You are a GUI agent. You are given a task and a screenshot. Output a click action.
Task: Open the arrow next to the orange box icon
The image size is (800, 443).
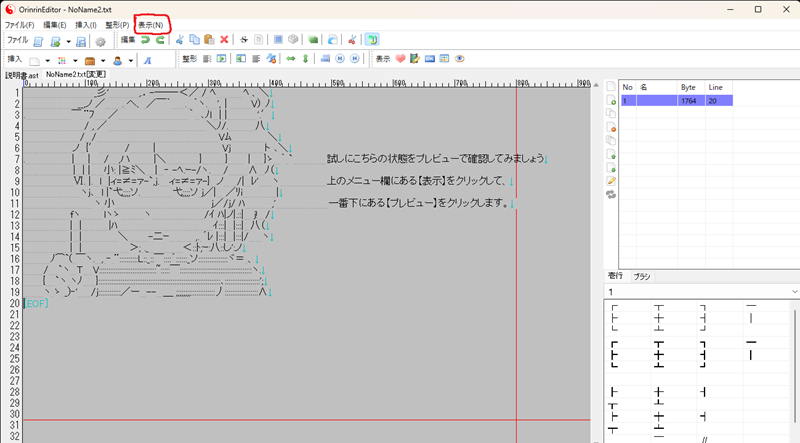pyautogui.click(x=103, y=60)
